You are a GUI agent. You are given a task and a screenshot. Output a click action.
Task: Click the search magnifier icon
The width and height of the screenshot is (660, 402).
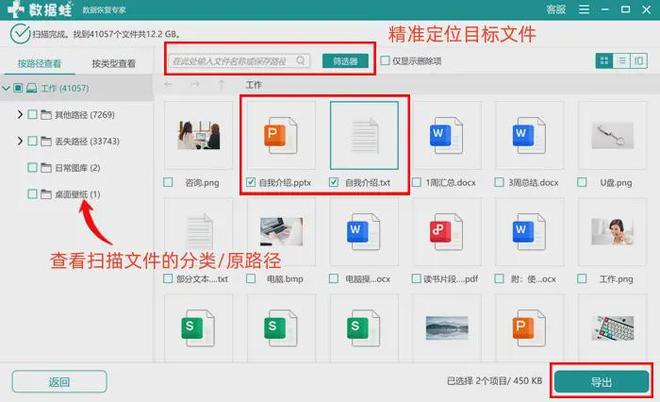click(x=301, y=61)
